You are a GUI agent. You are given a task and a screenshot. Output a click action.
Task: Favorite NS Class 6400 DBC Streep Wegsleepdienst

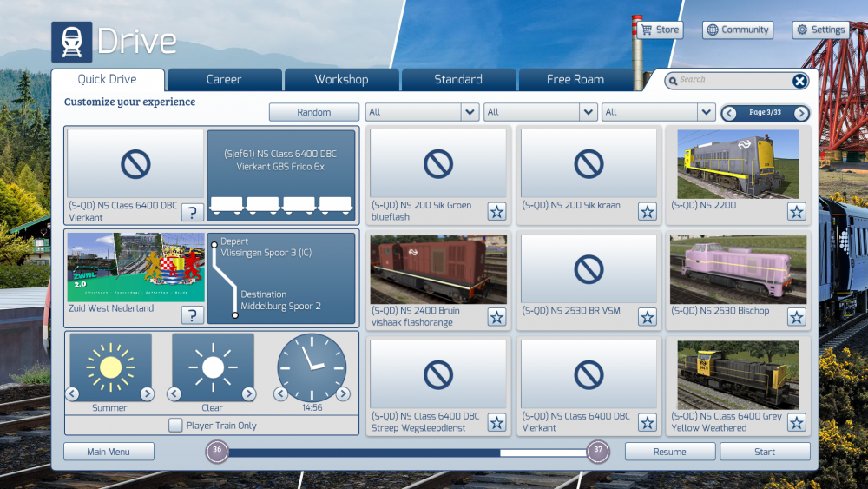coord(496,423)
